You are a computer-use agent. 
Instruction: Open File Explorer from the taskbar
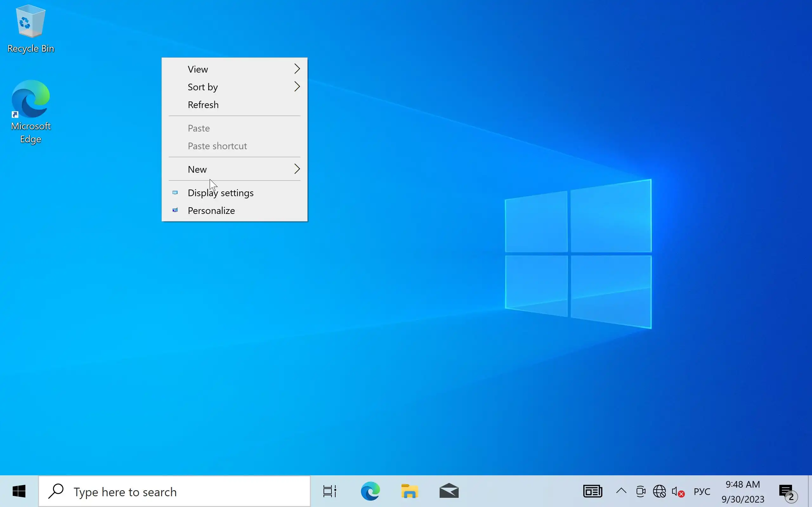(x=409, y=491)
